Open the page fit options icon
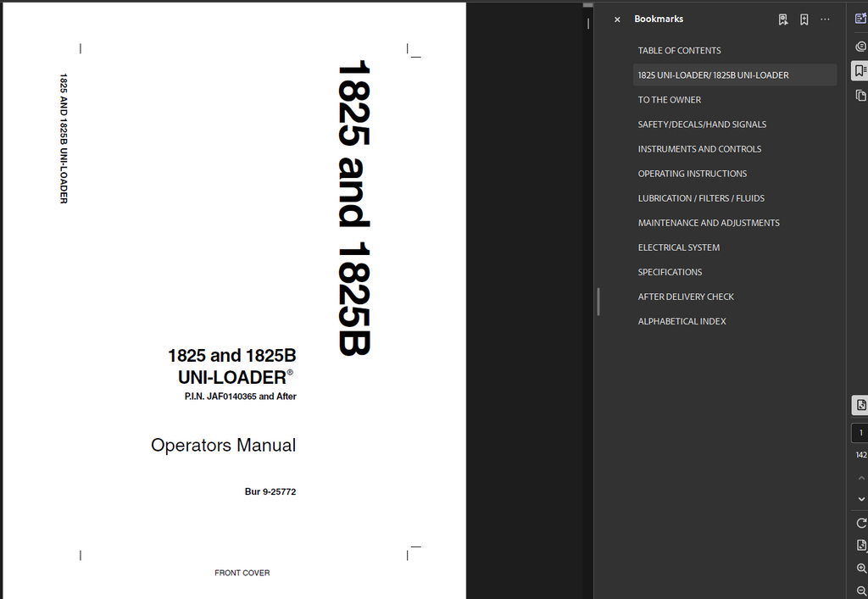The width and height of the screenshot is (868, 599). pyautogui.click(x=861, y=546)
